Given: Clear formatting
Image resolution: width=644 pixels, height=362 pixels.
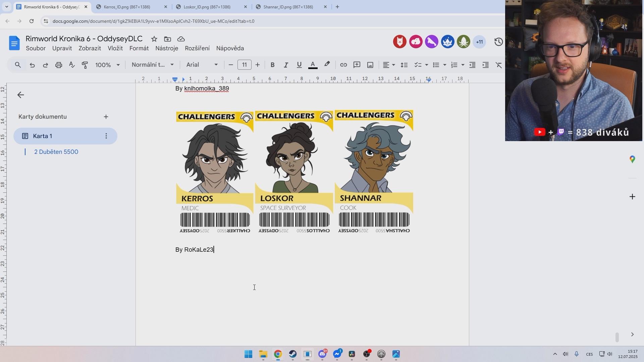Looking at the screenshot, I should 499,65.
